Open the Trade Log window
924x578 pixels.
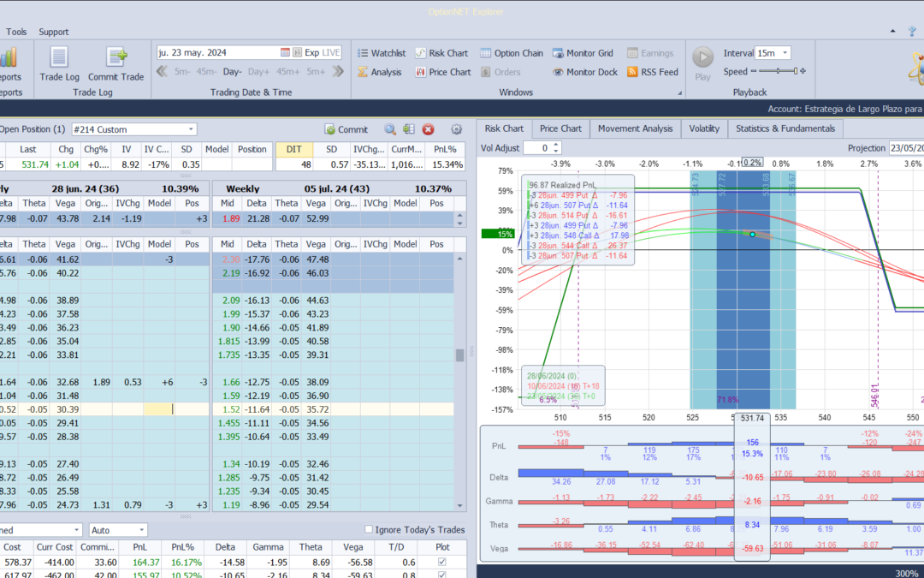[59, 63]
